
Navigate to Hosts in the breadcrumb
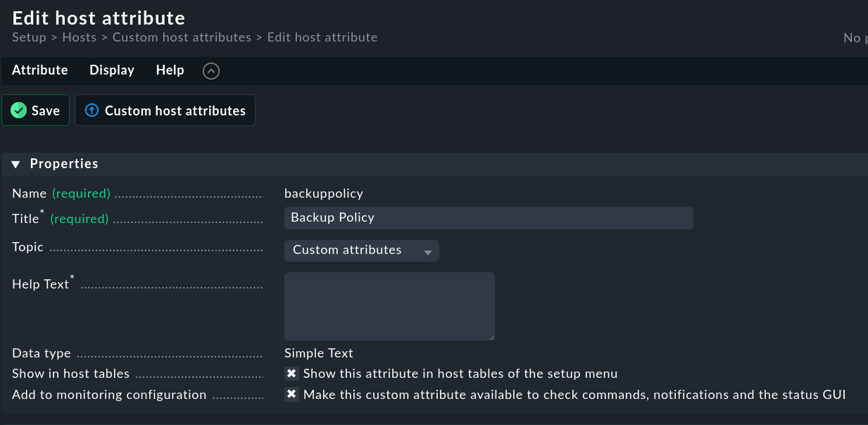point(80,37)
